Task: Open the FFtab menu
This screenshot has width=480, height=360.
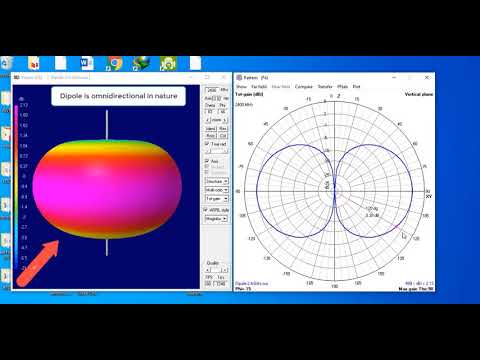Action: point(343,87)
